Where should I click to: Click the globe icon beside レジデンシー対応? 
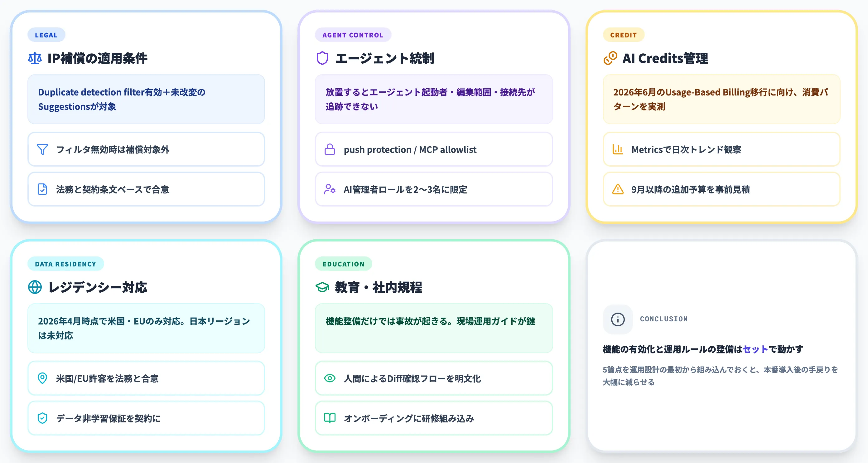pyautogui.click(x=35, y=287)
